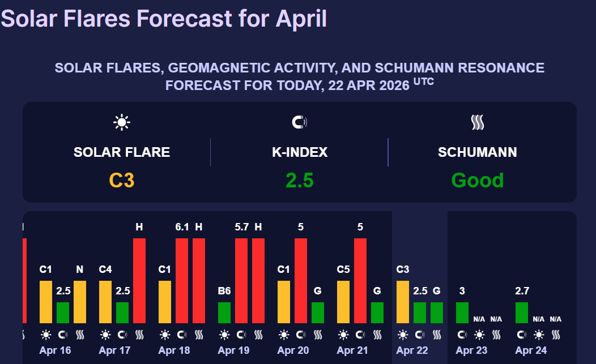Select the Apr 17 date label
This screenshot has width=596, height=364.
[114, 350]
